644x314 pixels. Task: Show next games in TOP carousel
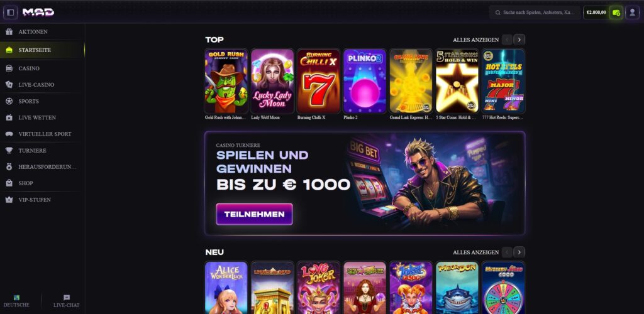coord(519,40)
